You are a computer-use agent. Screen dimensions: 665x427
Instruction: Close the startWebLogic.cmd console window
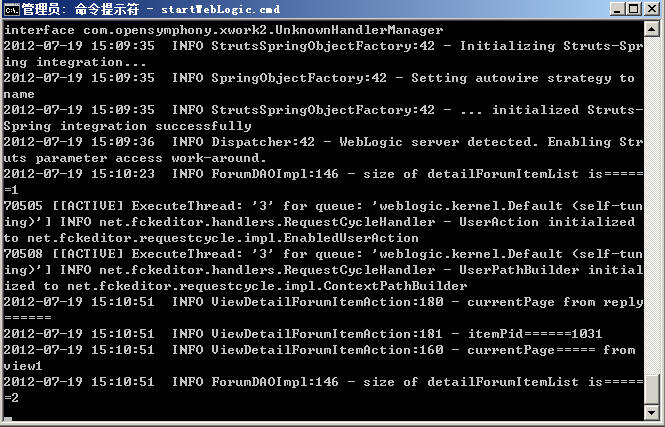click(x=651, y=9)
